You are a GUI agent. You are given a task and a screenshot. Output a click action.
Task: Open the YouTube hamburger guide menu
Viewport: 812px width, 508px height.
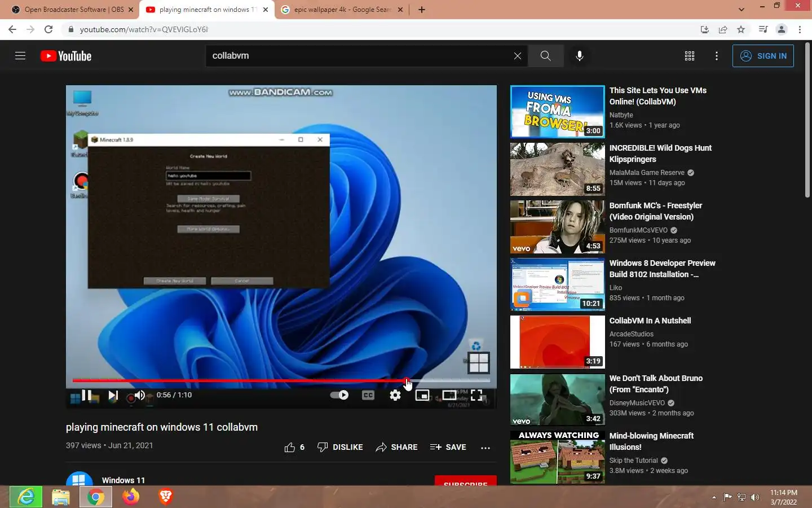coord(20,56)
